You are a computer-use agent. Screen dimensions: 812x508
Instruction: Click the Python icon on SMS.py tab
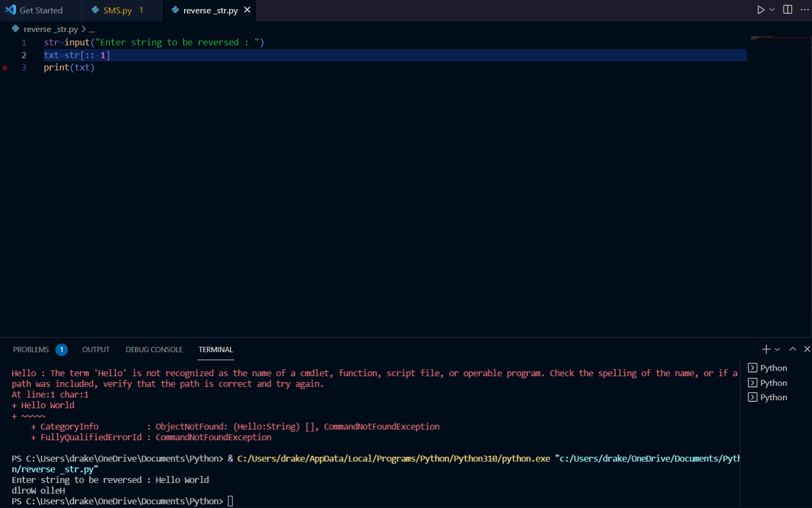coord(95,10)
